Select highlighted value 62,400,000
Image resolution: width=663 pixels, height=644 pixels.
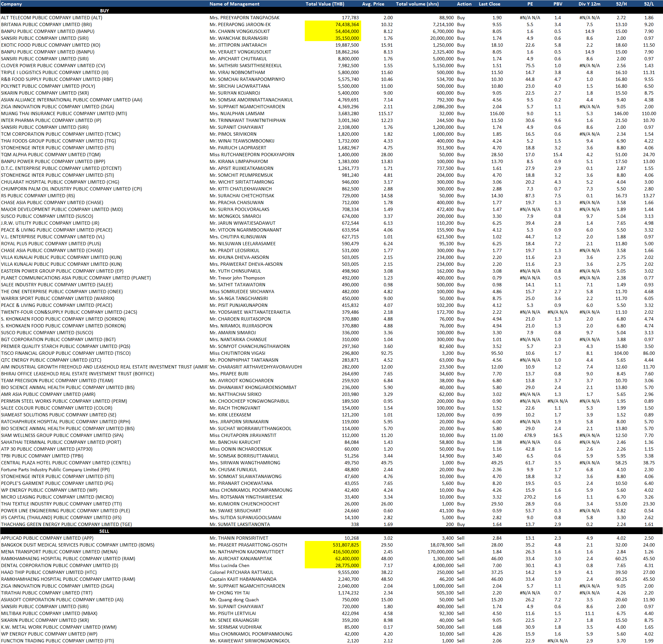tap(333, 558)
